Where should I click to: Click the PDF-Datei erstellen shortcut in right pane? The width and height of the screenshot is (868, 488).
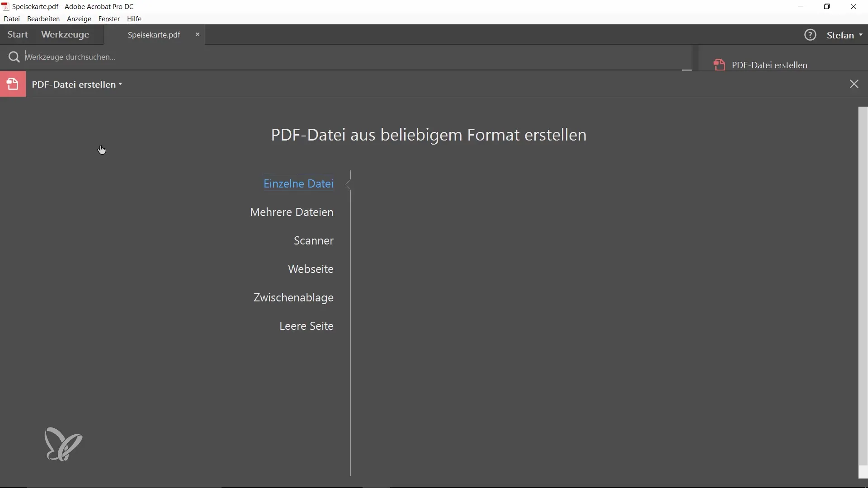coord(760,65)
